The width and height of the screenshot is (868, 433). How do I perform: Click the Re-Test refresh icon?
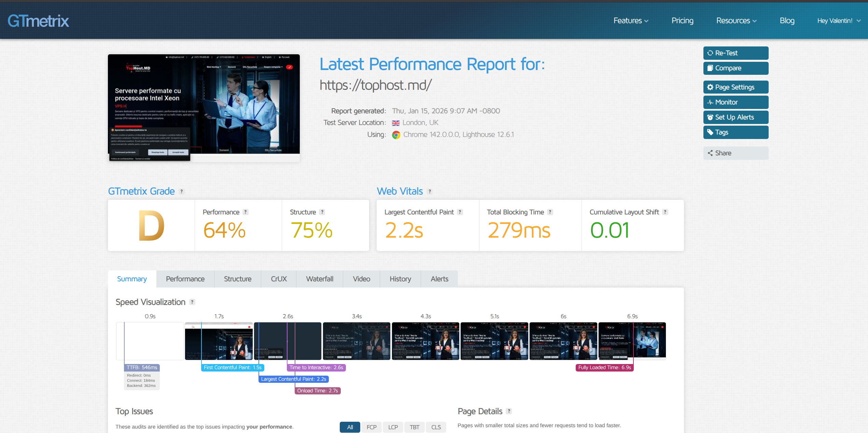(710, 53)
